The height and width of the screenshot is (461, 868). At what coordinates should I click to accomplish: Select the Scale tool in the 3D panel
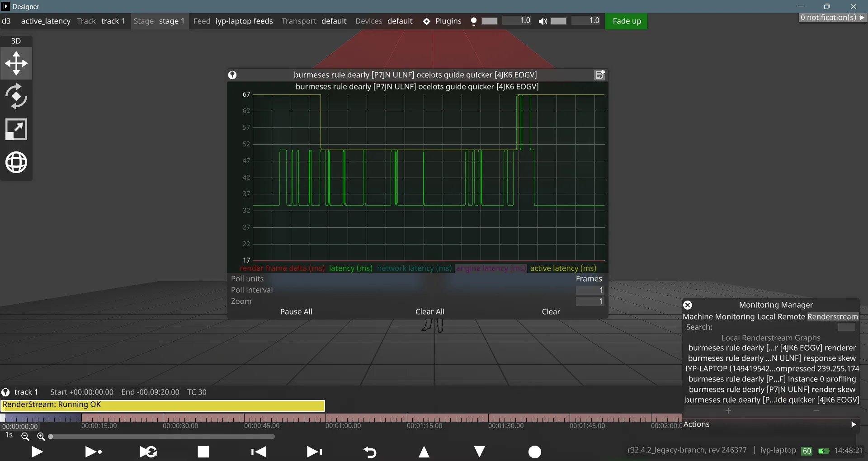pyautogui.click(x=16, y=129)
